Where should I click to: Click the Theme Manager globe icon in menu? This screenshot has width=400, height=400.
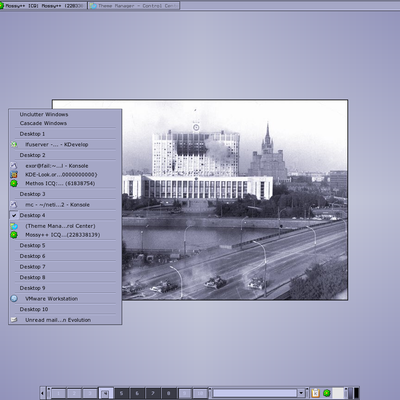click(x=14, y=226)
